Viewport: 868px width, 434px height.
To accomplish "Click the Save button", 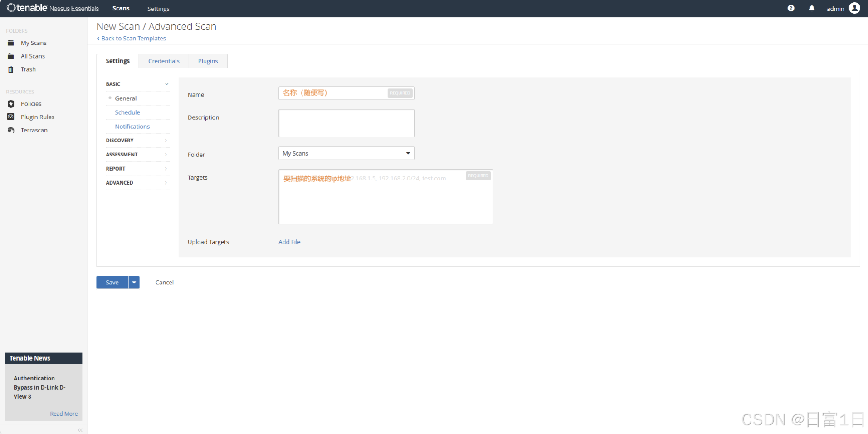I will tap(112, 282).
